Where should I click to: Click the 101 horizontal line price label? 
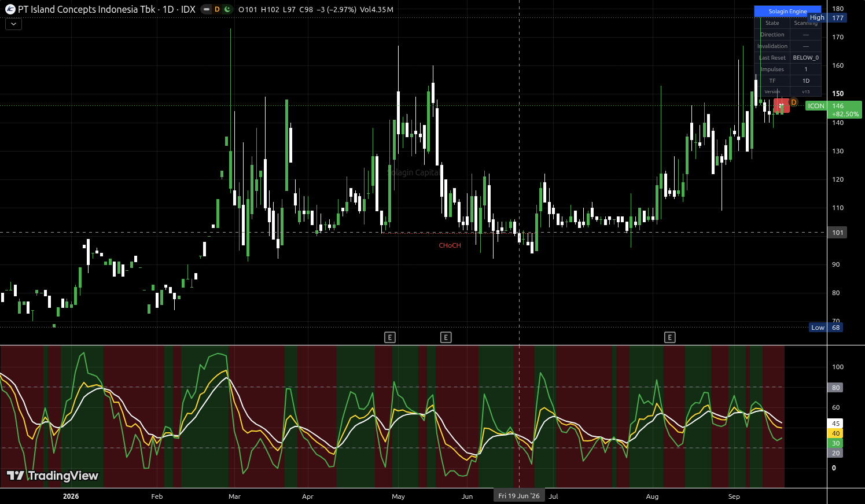click(x=837, y=233)
